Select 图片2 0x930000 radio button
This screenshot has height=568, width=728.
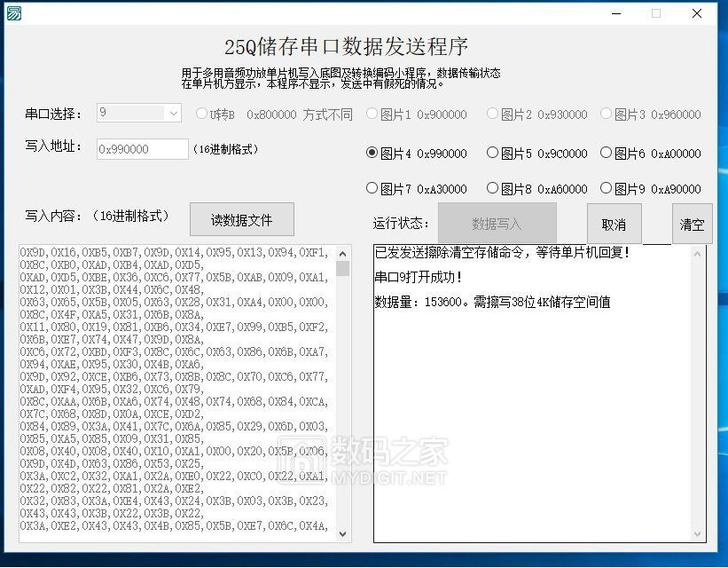(493, 114)
